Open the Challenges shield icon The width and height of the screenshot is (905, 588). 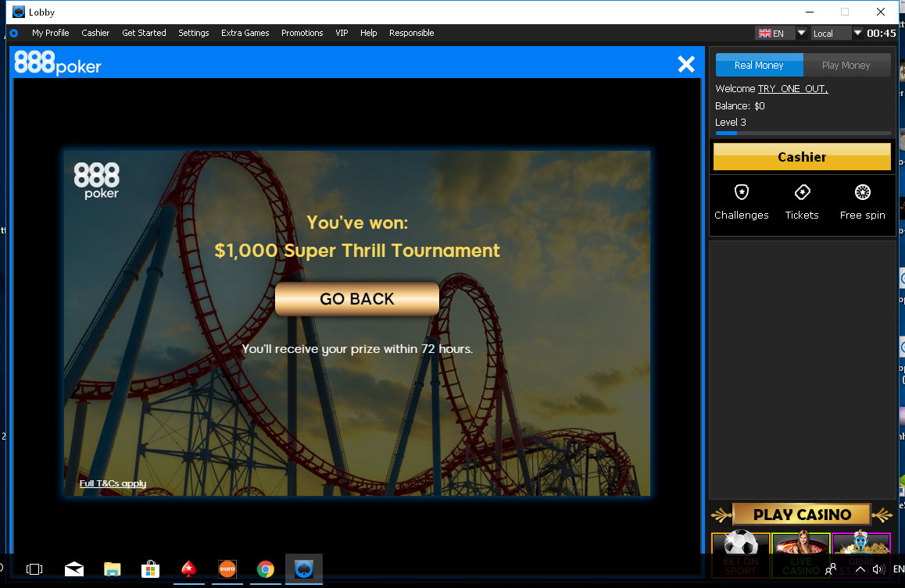[x=741, y=192]
